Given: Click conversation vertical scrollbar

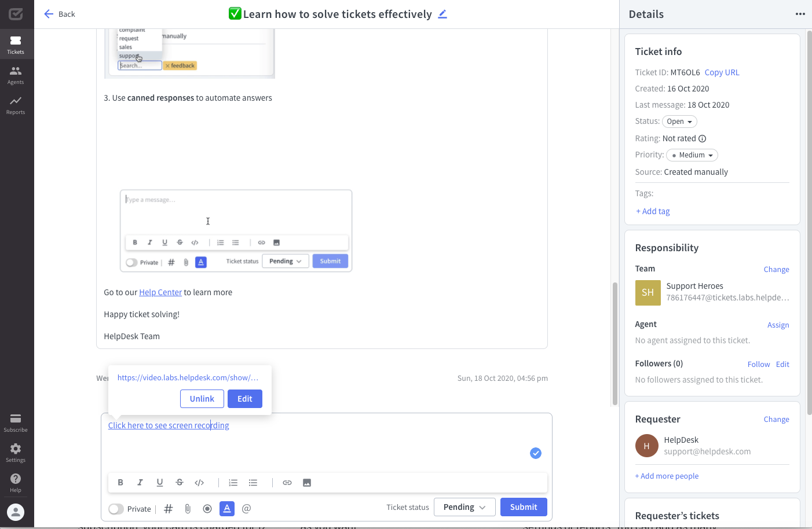Looking at the screenshot, I should point(615,344).
